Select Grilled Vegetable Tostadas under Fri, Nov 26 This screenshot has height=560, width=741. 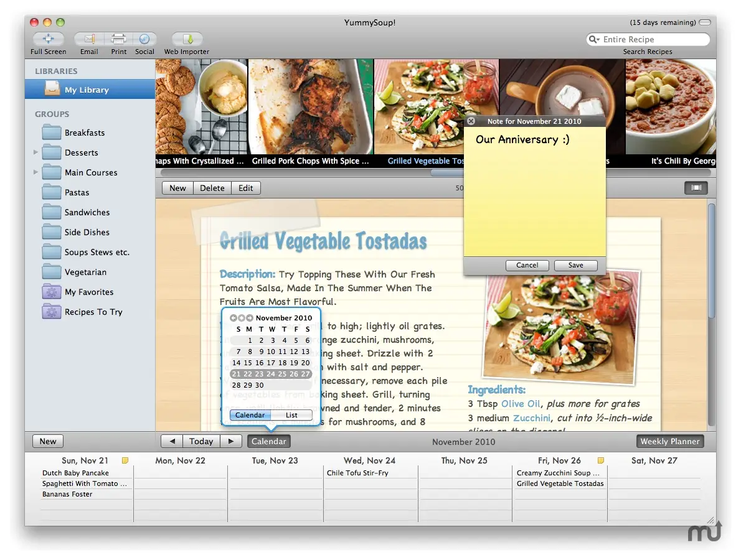[560, 483]
